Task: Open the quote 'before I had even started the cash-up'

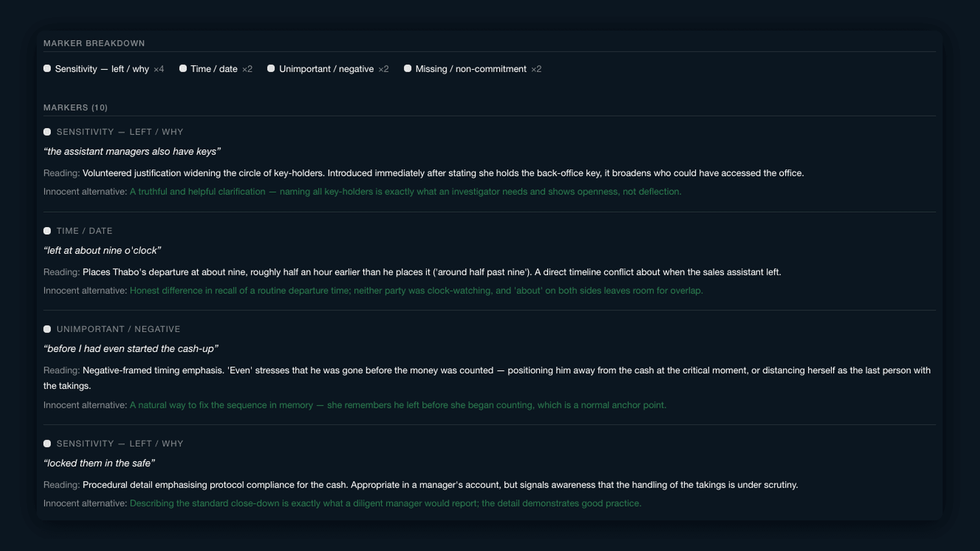Action: point(131,348)
